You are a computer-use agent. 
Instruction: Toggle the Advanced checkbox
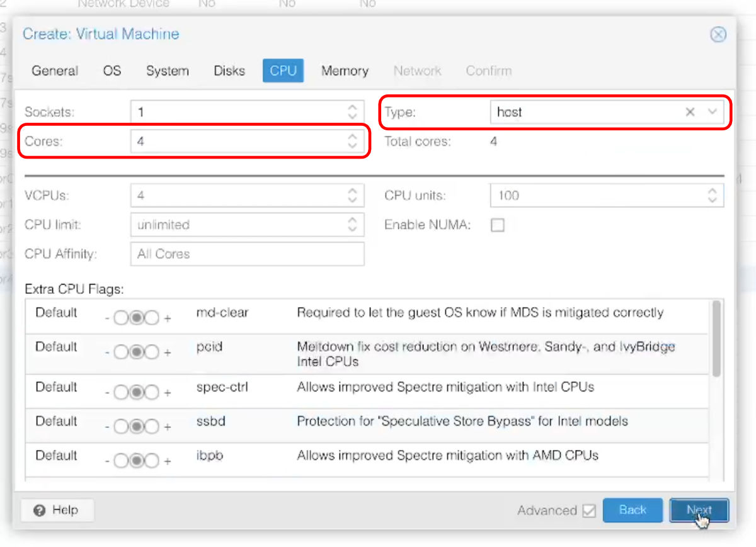(x=589, y=510)
